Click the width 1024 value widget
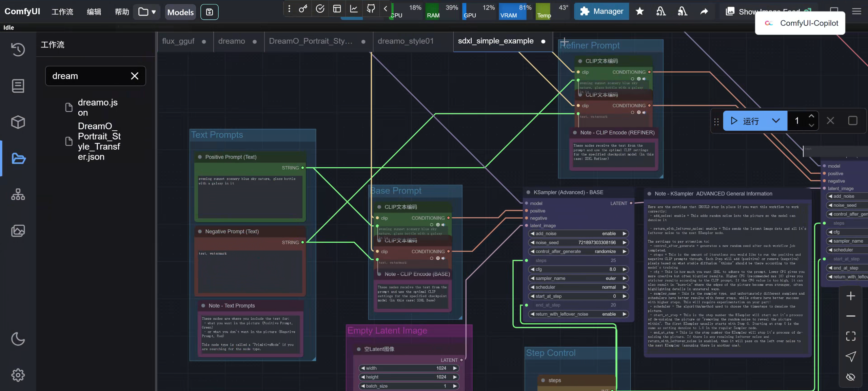 (x=409, y=368)
